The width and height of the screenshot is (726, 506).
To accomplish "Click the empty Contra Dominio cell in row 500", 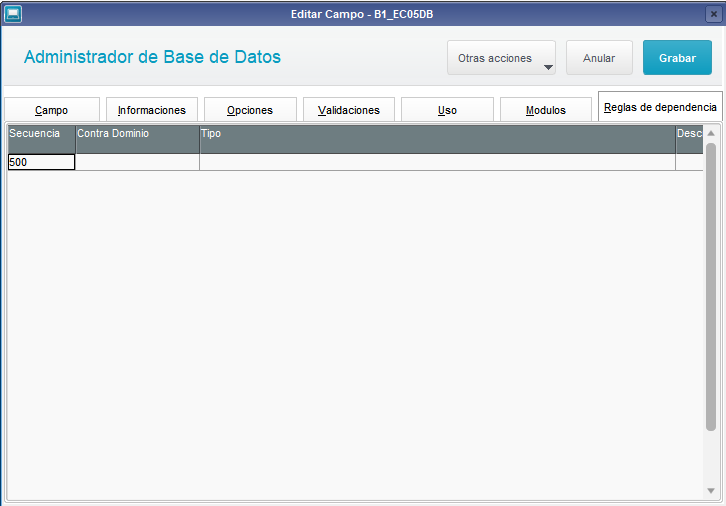I will (138, 162).
